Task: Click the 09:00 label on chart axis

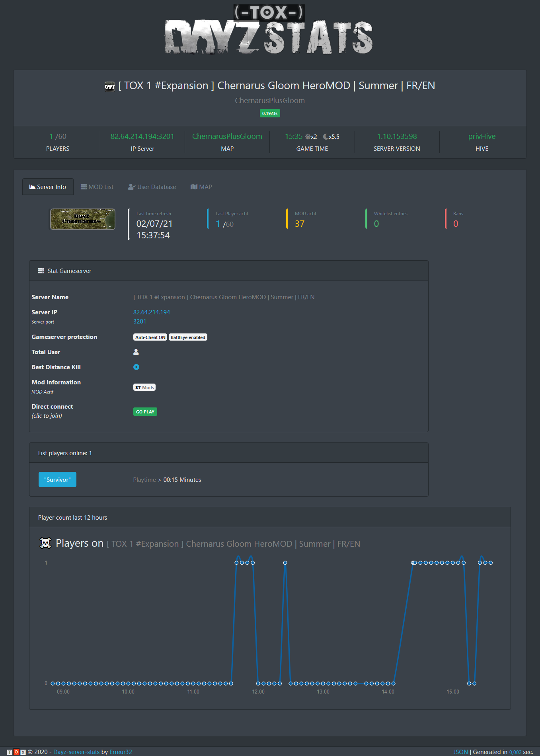Action: tap(63, 692)
